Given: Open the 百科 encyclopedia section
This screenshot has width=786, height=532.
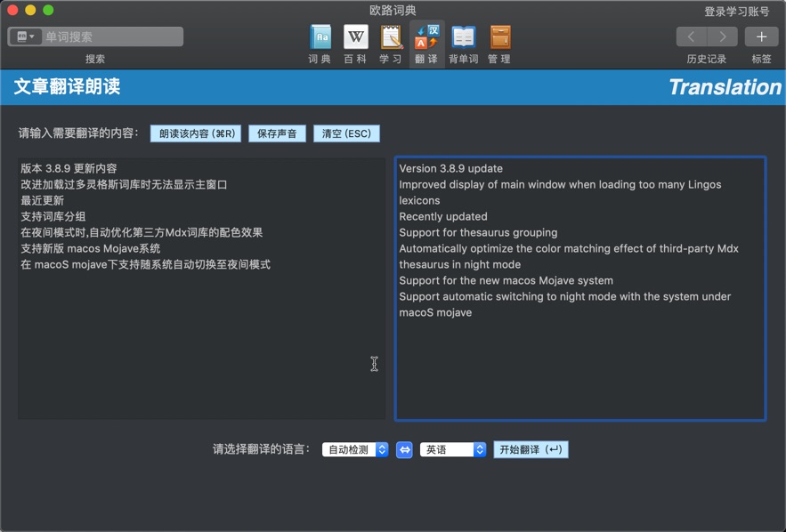Looking at the screenshot, I should (x=356, y=42).
